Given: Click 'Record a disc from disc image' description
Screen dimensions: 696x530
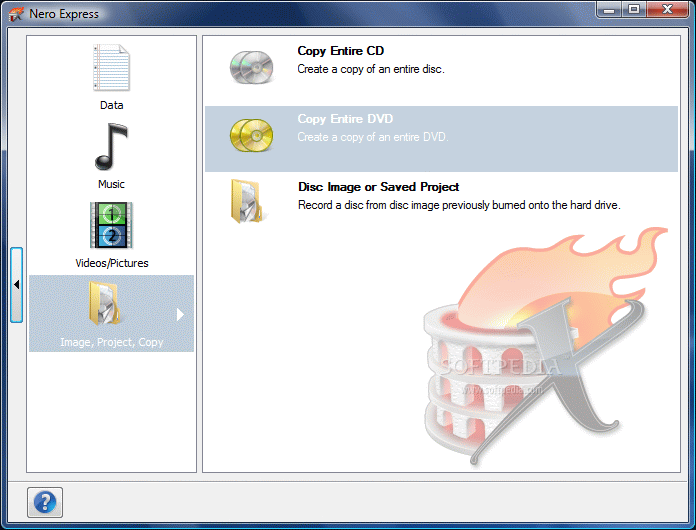Looking at the screenshot, I should [459, 205].
